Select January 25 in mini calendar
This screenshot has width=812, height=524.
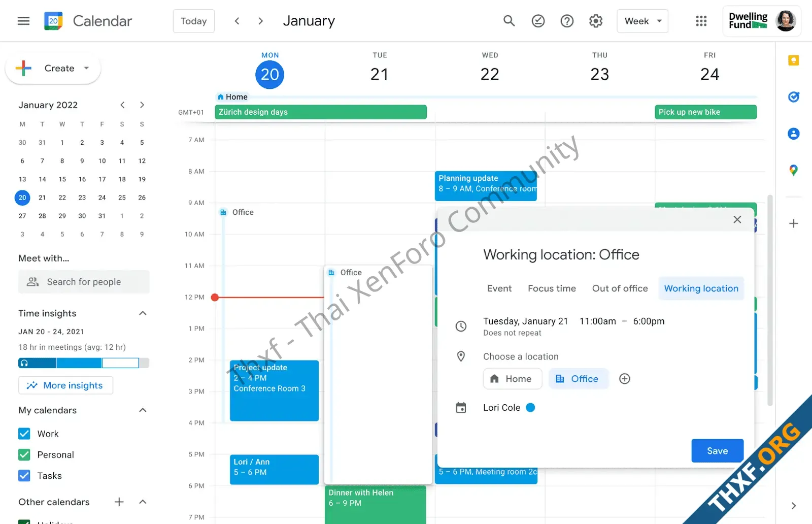click(x=122, y=198)
